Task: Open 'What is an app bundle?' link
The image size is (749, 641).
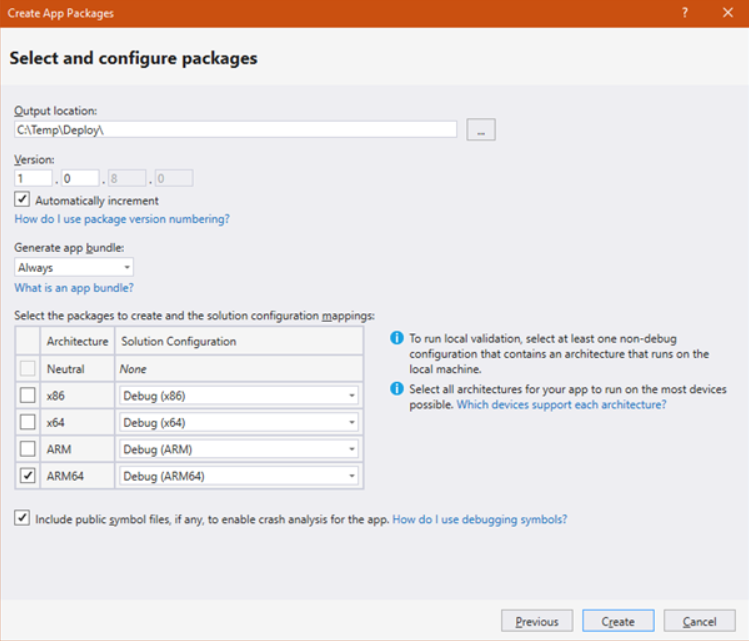Action: pos(74,288)
